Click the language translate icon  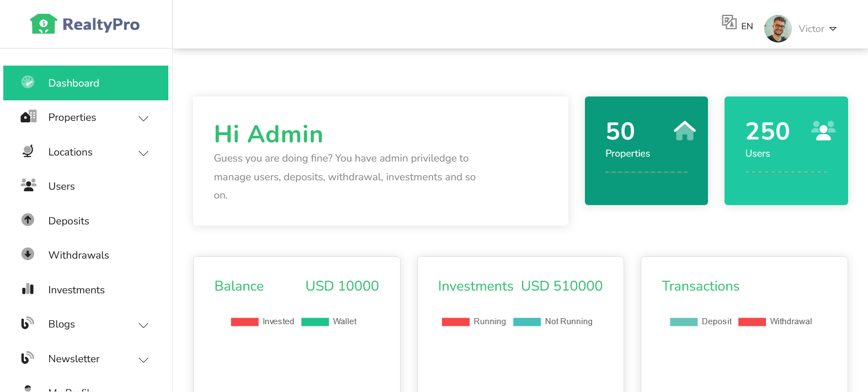point(729,22)
